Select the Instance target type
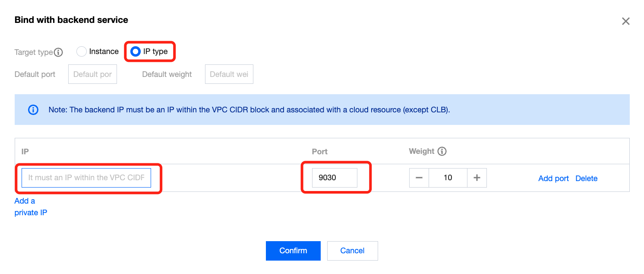This screenshot has height=274, width=644. coord(82,51)
